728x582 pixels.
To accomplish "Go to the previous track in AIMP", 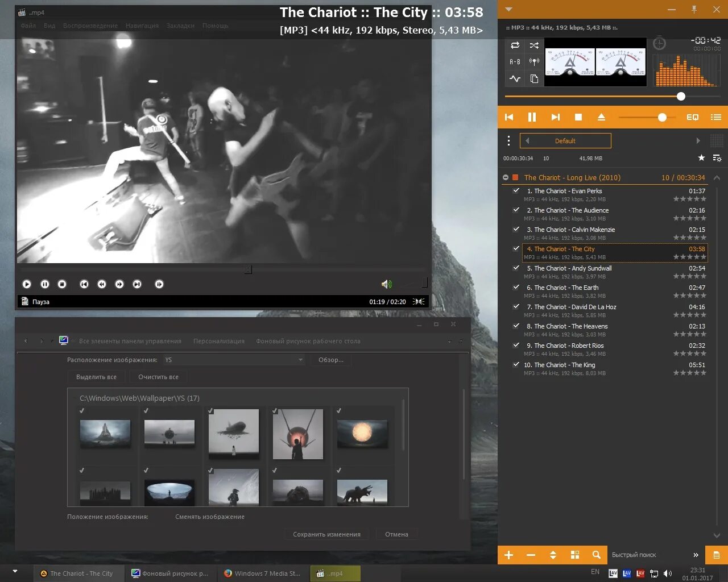I will [x=509, y=117].
